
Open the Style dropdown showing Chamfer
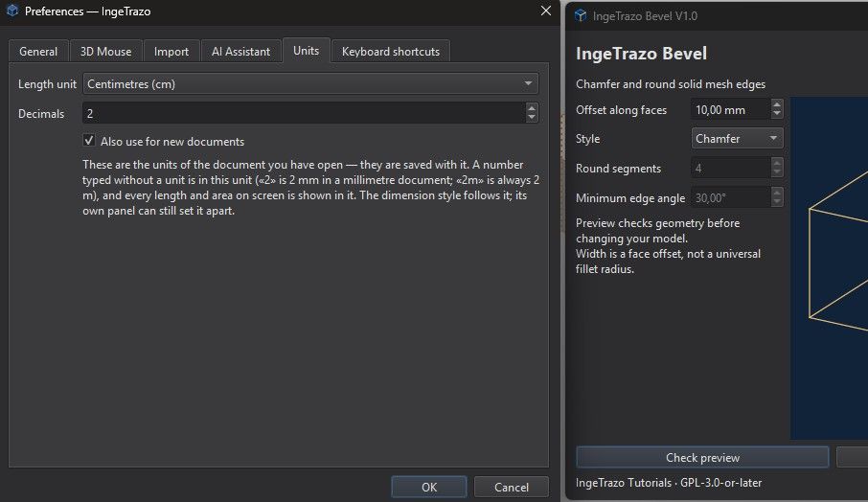738,138
